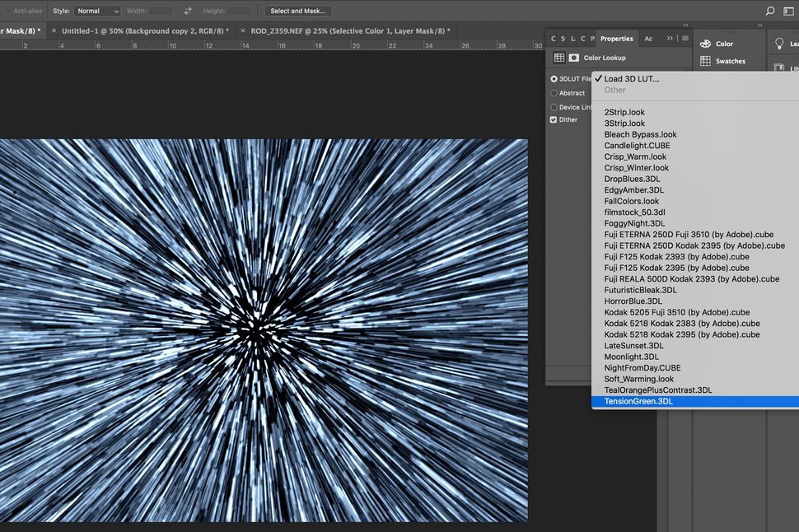Open the Swatches panel via its grid icon
Image resolution: width=799 pixels, height=532 pixels.
(x=705, y=61)
